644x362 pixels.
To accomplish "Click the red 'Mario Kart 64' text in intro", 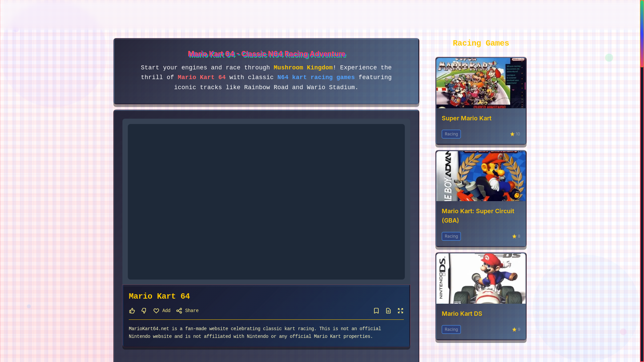I will tap(202, 77).
